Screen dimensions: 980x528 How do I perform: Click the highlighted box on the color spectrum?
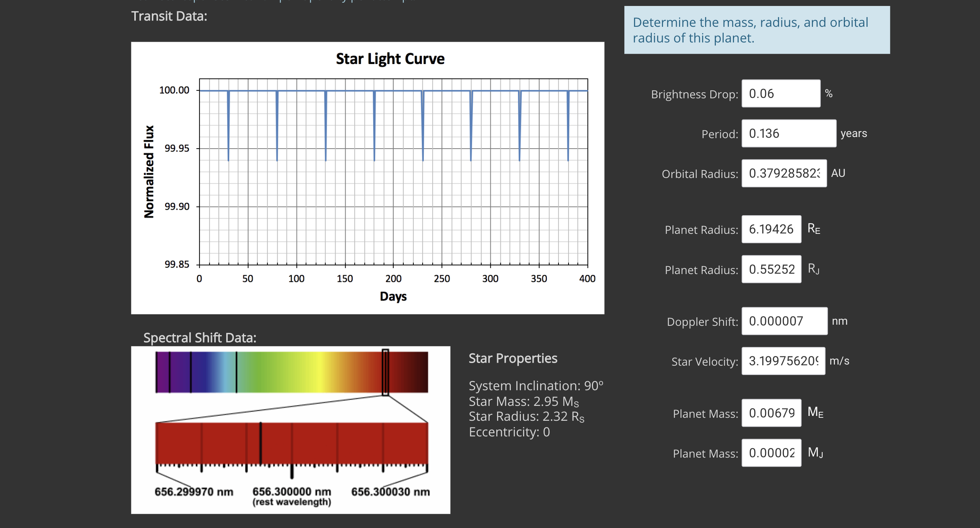385,372
